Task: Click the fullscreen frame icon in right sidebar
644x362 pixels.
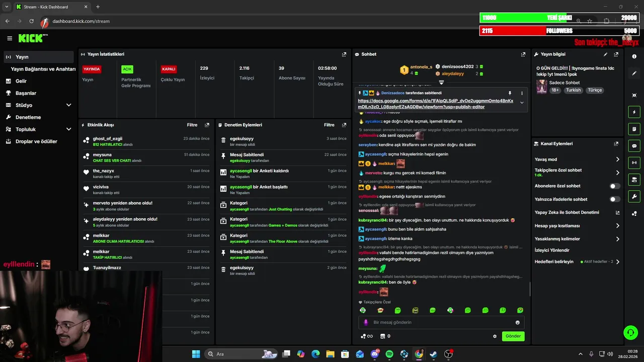Action: tap(634, 95)
